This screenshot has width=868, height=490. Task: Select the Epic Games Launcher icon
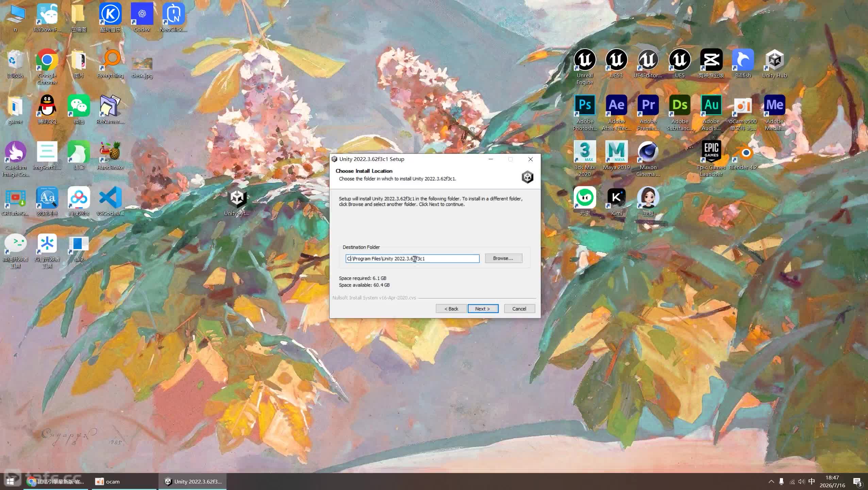pos(711,159)
